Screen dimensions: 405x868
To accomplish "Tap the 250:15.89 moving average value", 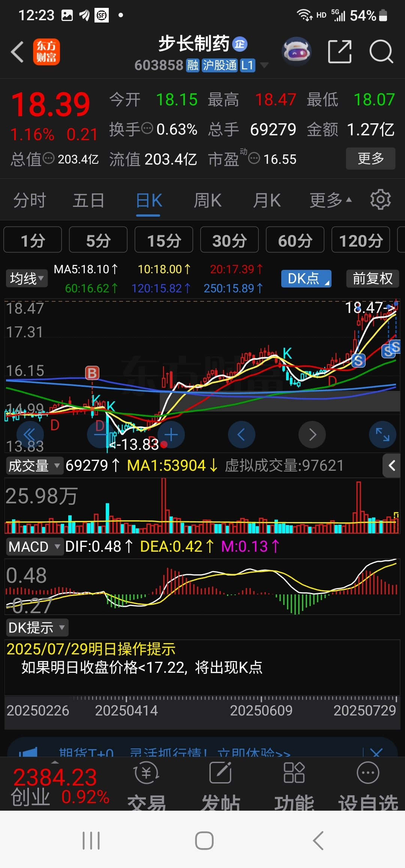I will point(233,288).
